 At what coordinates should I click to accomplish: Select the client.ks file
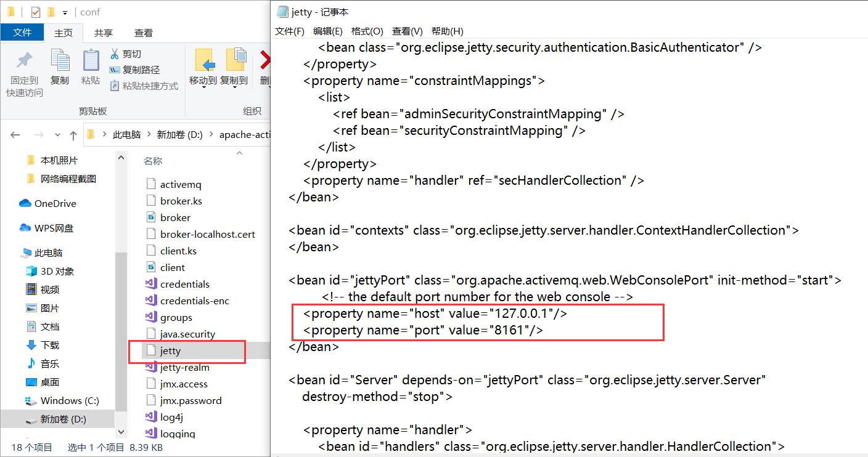point(171,251)
